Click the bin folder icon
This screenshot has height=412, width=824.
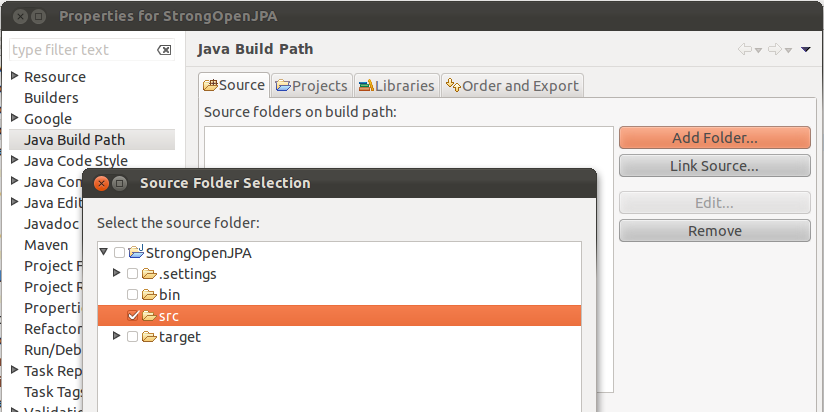[x=150, y=295]
